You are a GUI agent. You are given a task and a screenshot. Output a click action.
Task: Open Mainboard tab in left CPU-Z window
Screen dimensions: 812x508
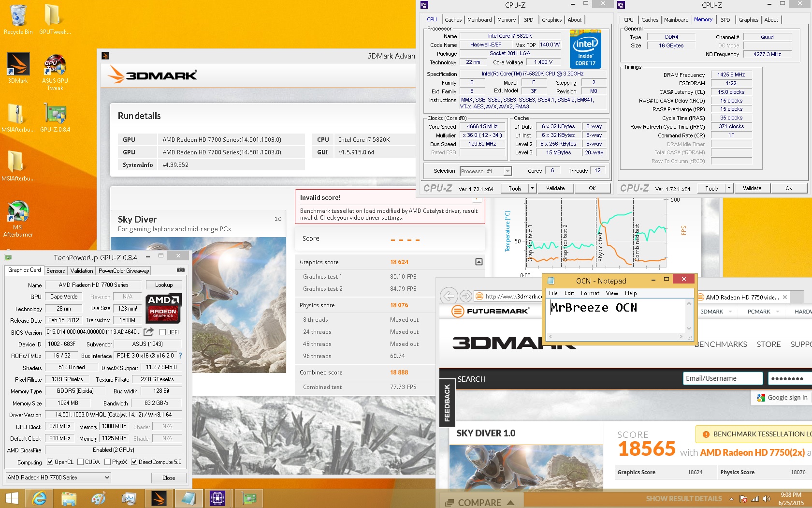click(479, 20)
